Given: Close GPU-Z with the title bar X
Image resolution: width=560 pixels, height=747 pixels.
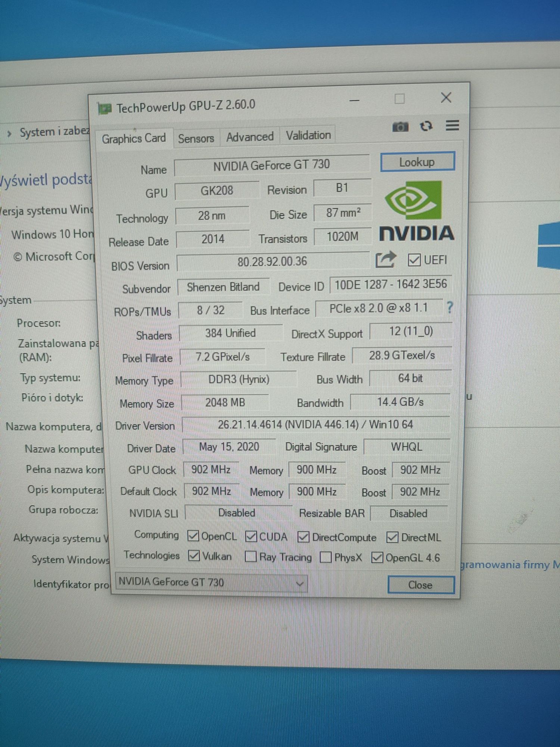Looking at the screenshot, I should [x=446, y=98].
